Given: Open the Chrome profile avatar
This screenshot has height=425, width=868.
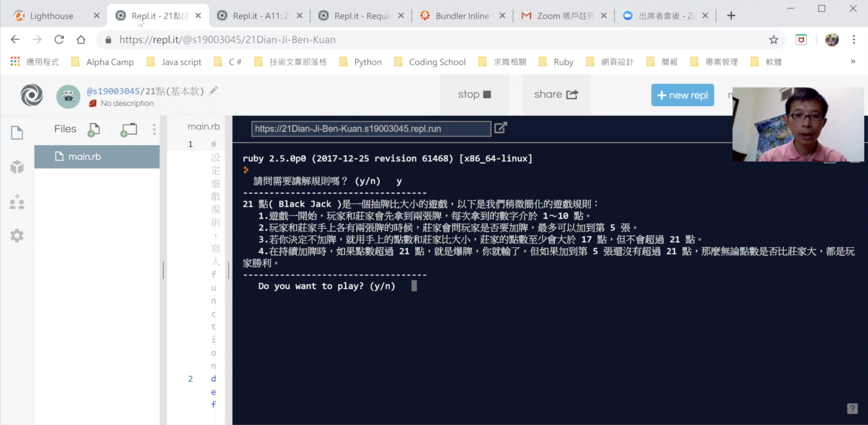Looking at the screenshot, I should (832, 40).
